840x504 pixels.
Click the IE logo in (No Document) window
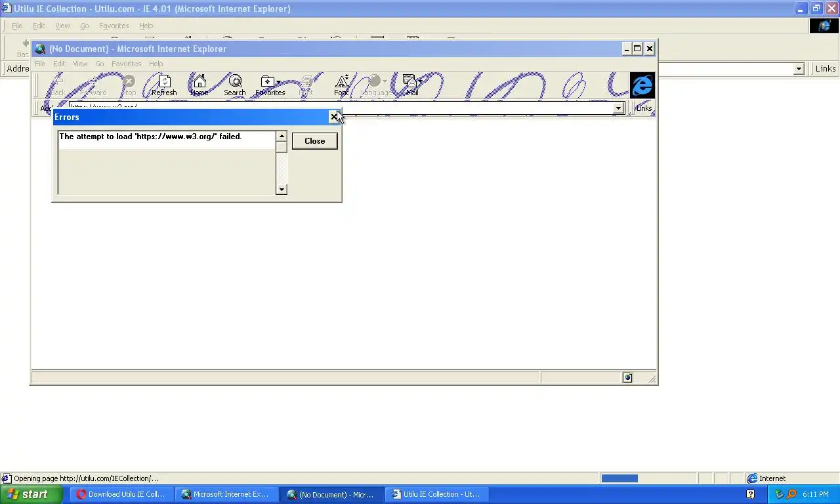(x=642, y=85)
